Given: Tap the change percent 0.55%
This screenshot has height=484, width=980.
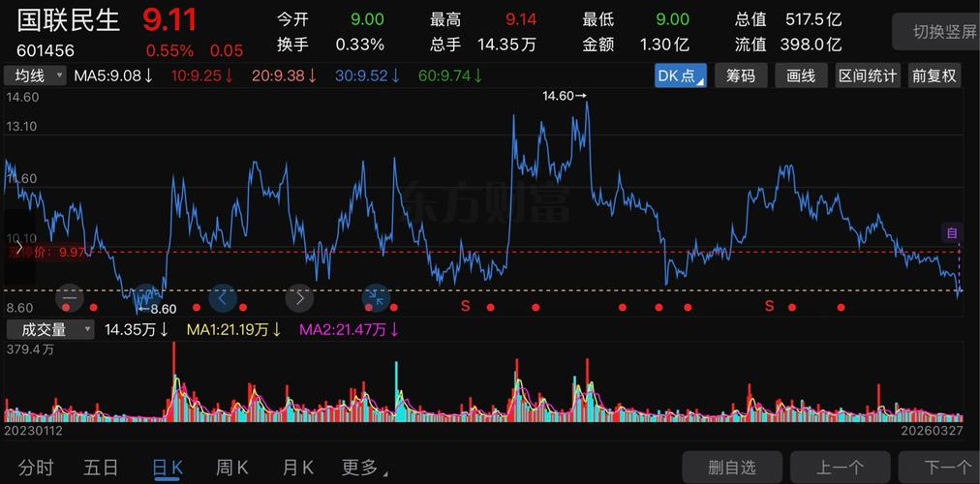Looking at the screenshot, I should (170, 50).
